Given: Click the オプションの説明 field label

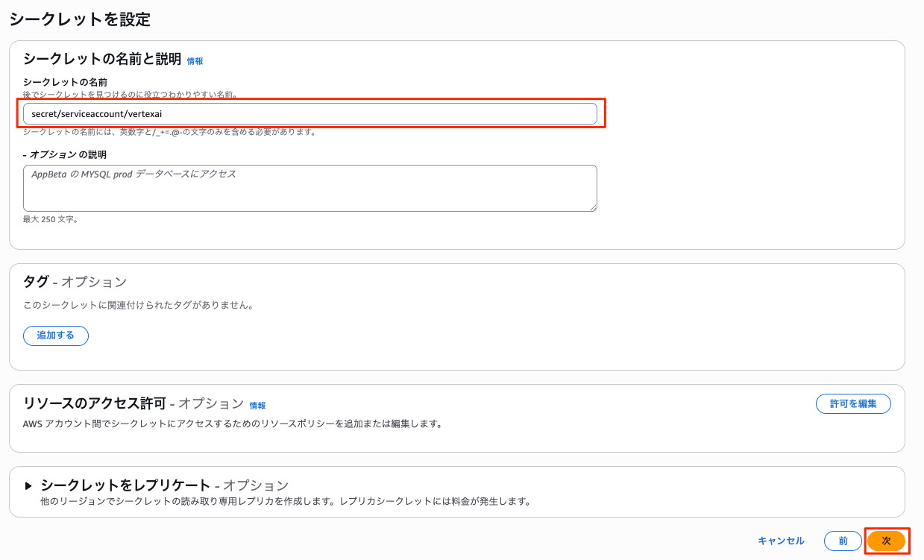Looking at the screenshot, I should point(65,154).
